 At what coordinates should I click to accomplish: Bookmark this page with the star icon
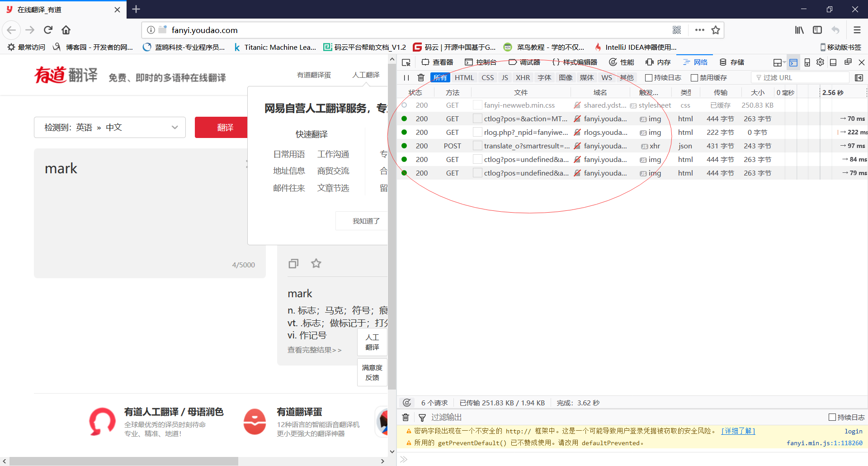[x=716, y=30]
